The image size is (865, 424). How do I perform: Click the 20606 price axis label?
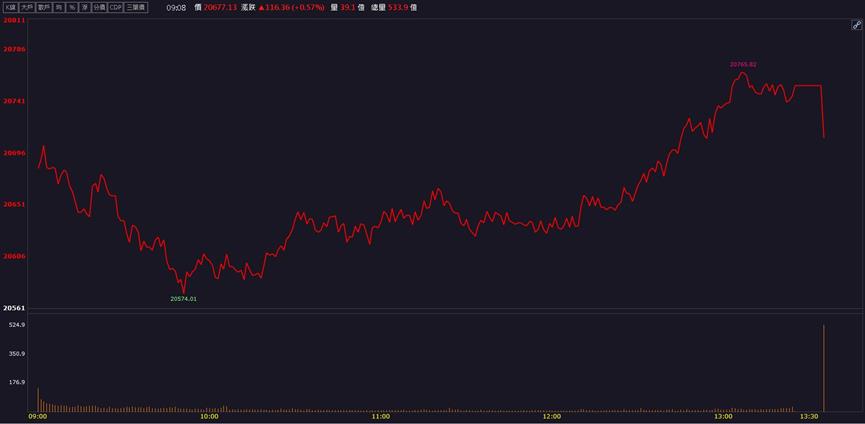[14, 256]
